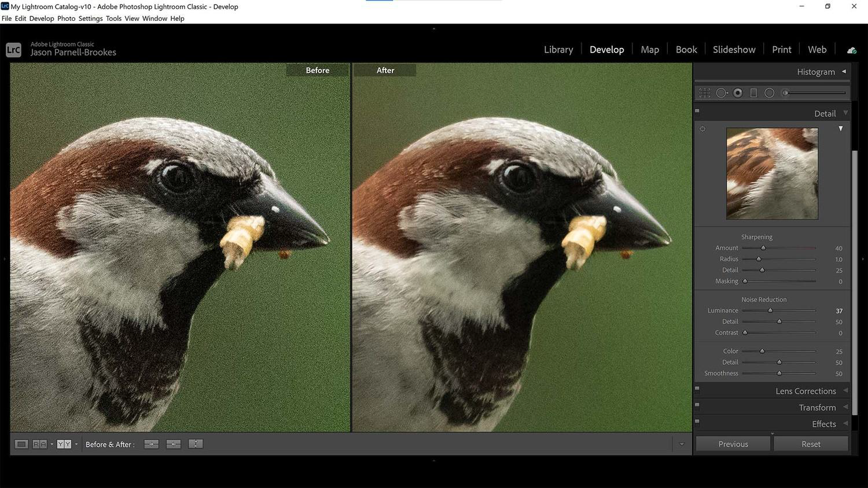868x488 pixels.
Task: Expand the Lens Corrections panel
Action: click(845, 391)
